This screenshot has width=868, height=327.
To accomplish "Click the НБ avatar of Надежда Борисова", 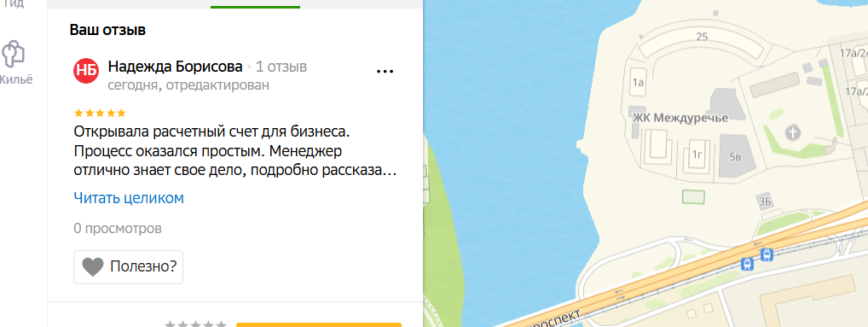I will [86, 70].
